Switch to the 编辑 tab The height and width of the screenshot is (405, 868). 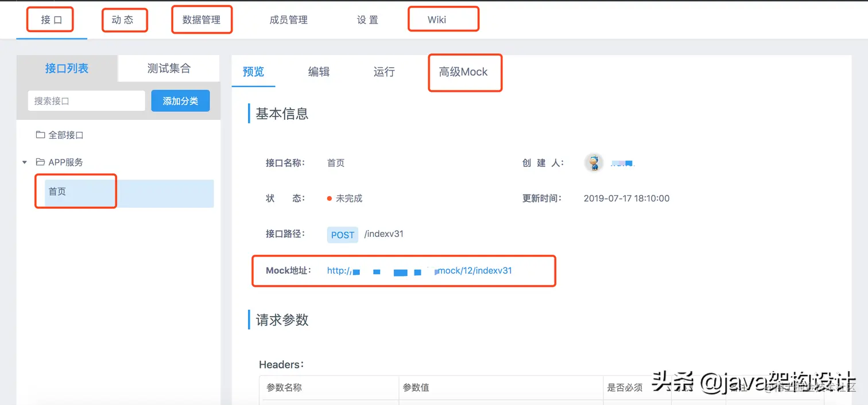319,72
